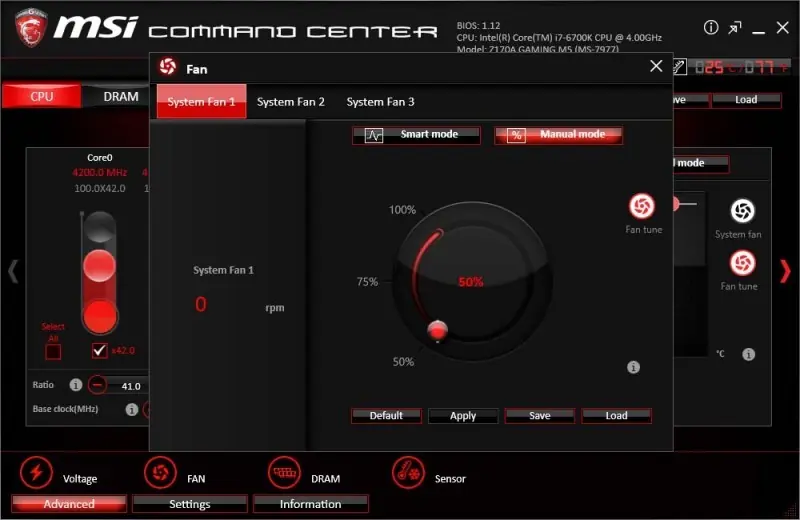Toggle the Select All checkbox
The width and height of the screenshot is (800, 520).
coord(53,352)
